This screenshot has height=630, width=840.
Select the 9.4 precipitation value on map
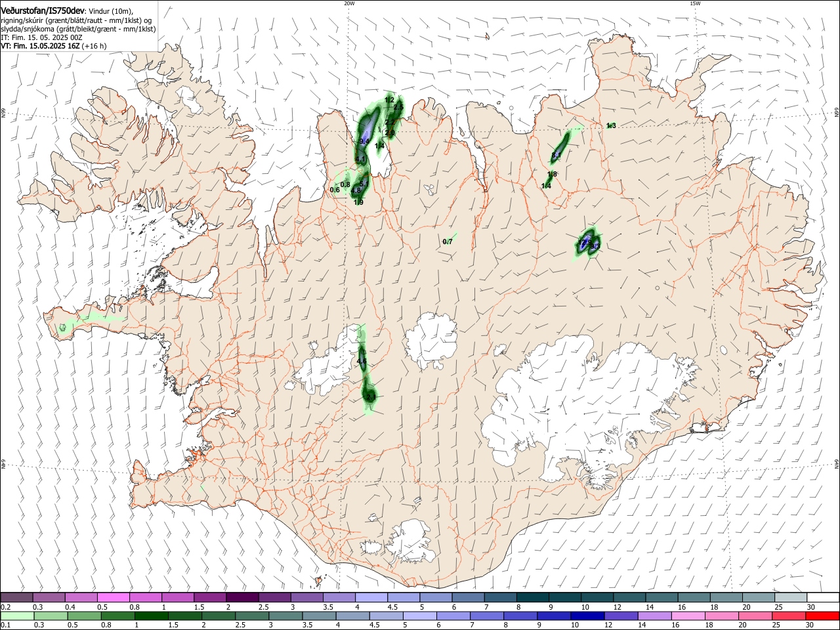[x=364, y=141]
